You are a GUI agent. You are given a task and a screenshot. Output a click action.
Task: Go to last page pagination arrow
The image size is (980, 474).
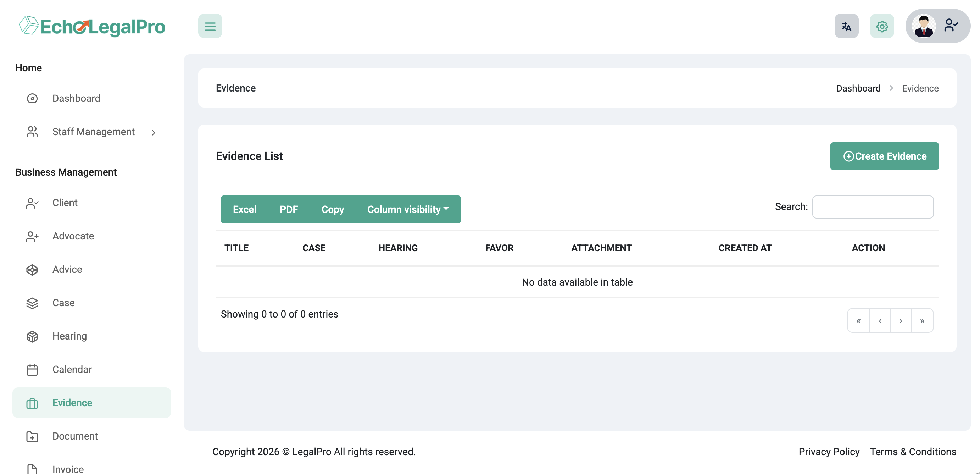click(x=922, y=321)
